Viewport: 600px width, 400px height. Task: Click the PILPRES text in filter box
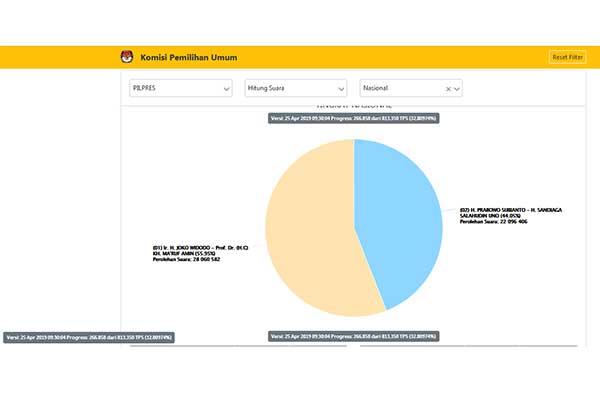[x=145, y=89]
